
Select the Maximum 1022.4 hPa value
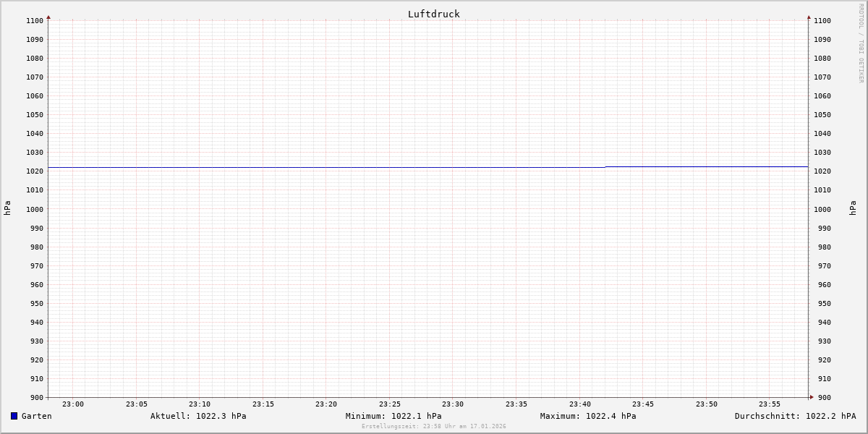(x=588, y=416)
